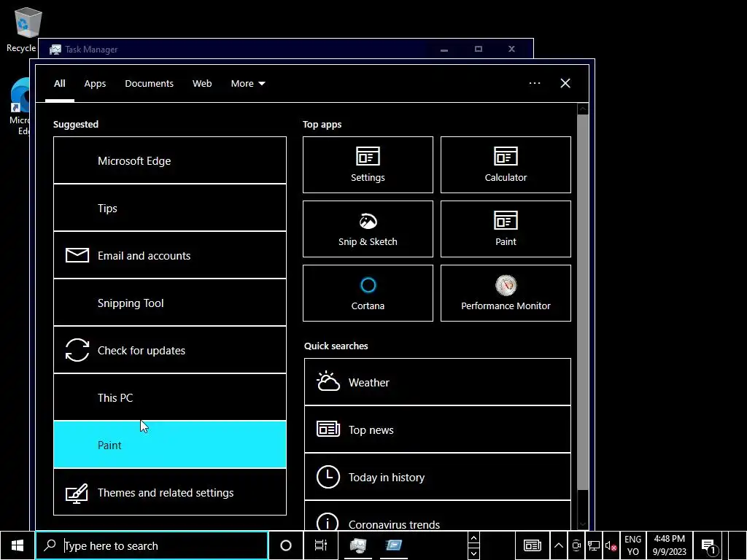Screen dimensions: 747x560
Task: Open the News and interests taskbar icon
Action: (532, 545)
